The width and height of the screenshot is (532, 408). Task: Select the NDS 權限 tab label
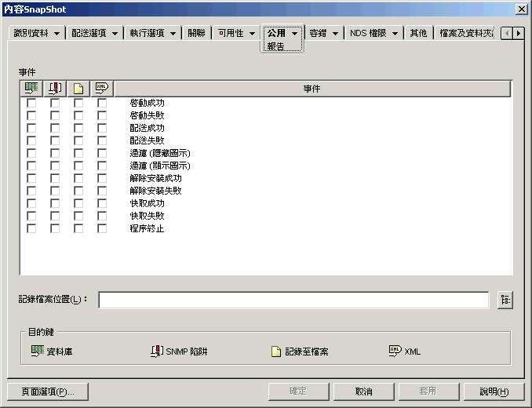pyautogui.click(x=368, y=33)
